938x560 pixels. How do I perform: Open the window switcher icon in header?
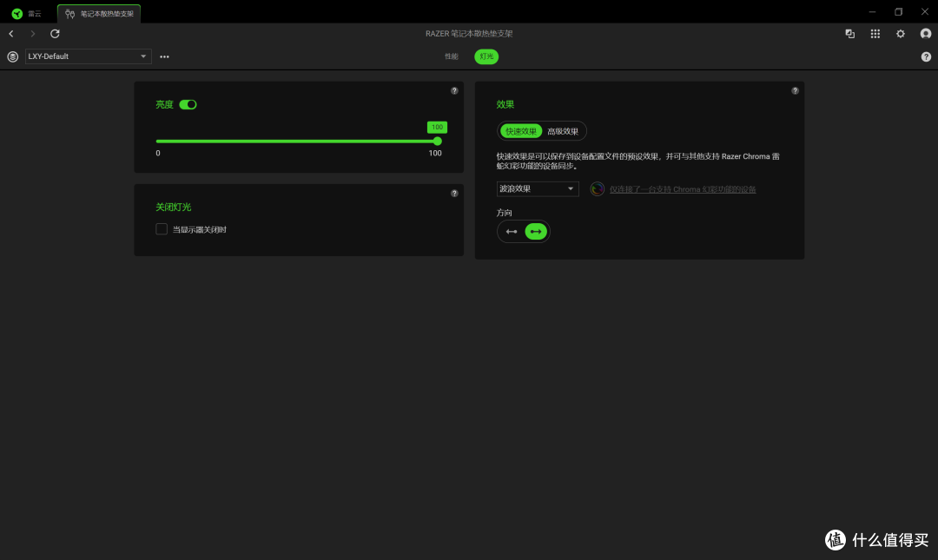point(849,34)
